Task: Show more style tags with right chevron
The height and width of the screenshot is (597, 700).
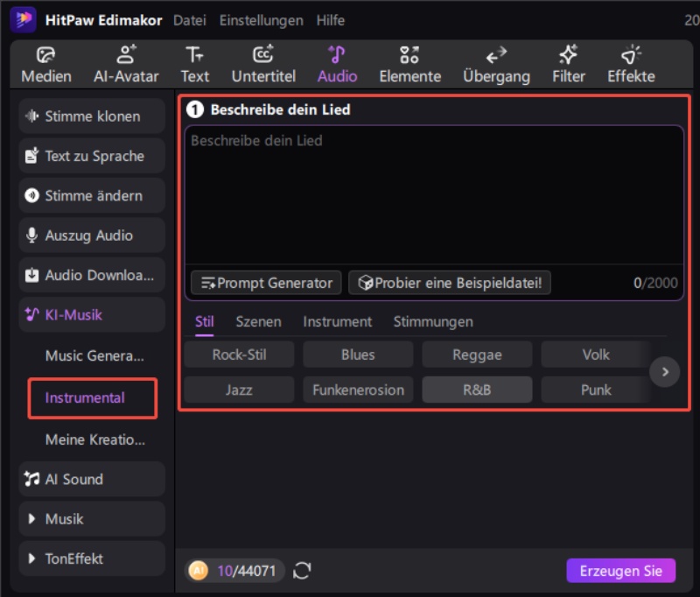Action: click(665, 371)
